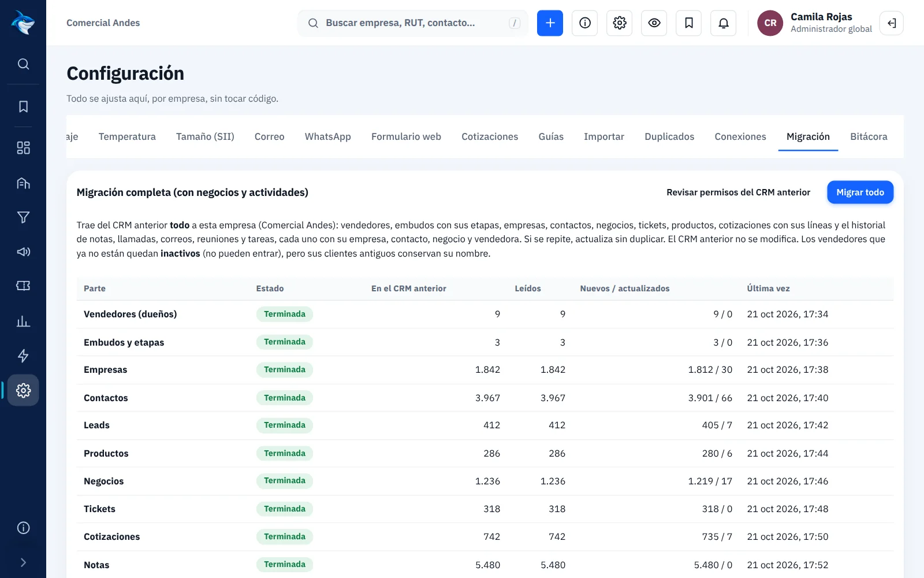924x578 pixels.
Task: Open the bar chart reports icon
Action: click(23, 321)
